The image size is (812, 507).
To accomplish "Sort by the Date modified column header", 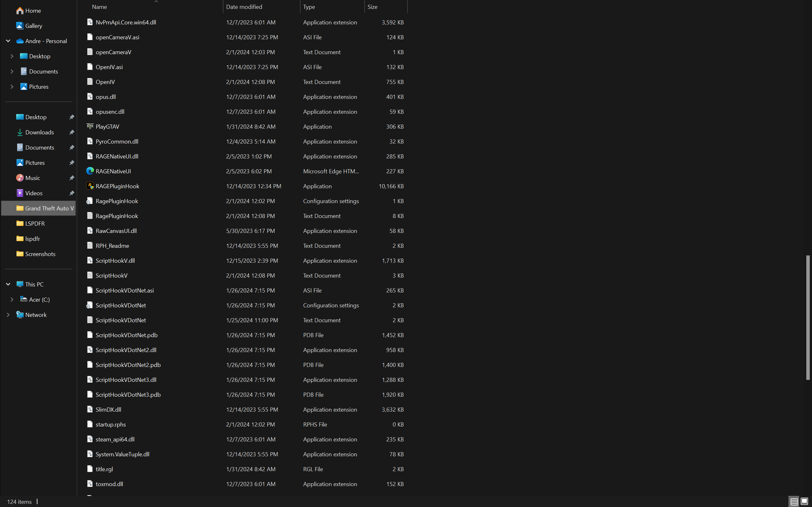I will 244,7.
